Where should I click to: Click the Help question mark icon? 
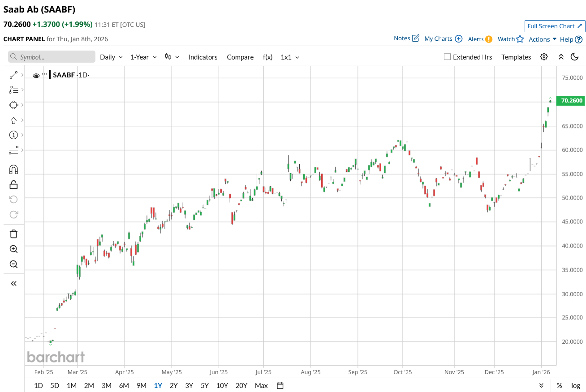[x=579, y=39]
